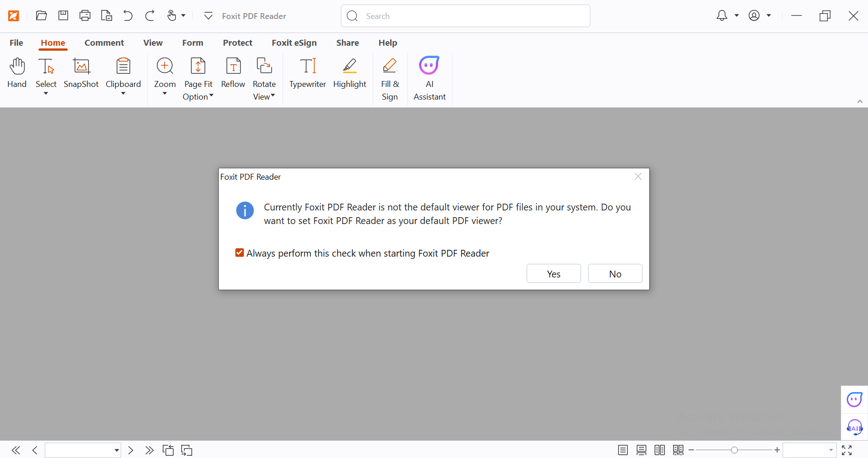Open the Help tab
868x458 pixels.
coord(388,43)
